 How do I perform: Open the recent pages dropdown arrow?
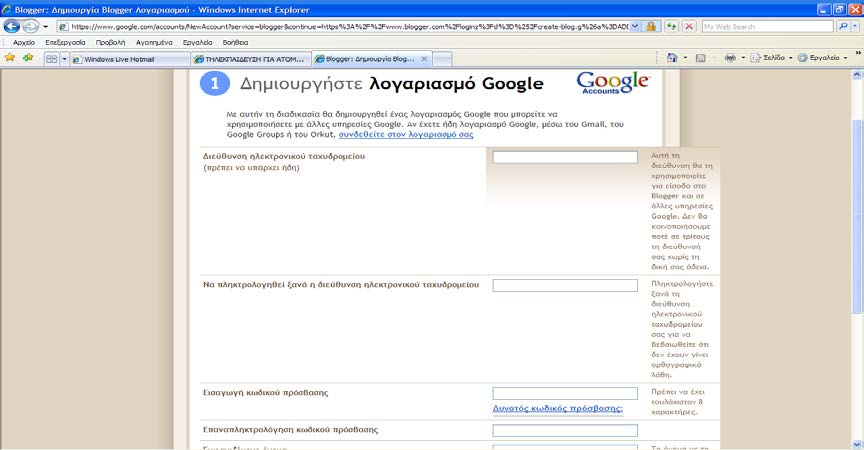click(46, 26)
